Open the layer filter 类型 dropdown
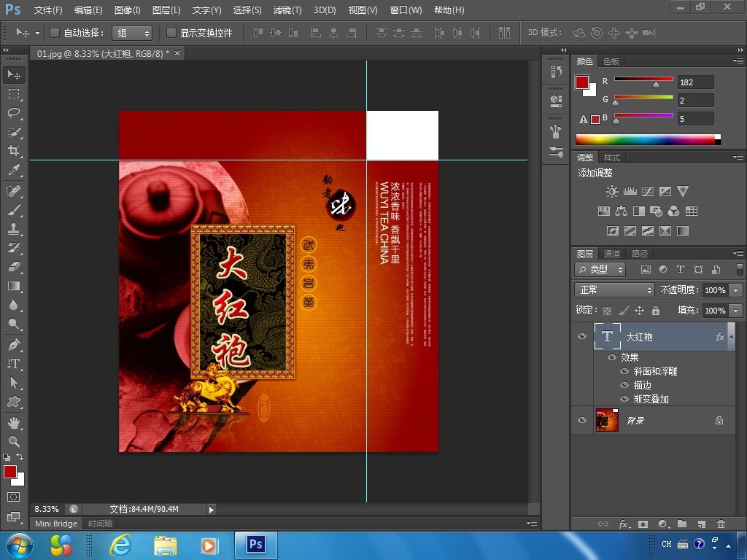The image size is (747, 560). 600,270
